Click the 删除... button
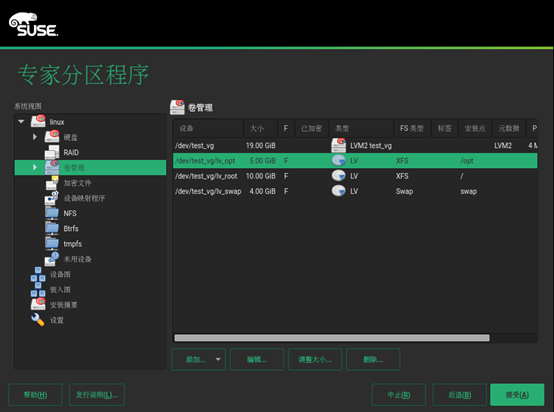Image resolution: width=554 pixels, height=412 pixels. coord(373,359)
